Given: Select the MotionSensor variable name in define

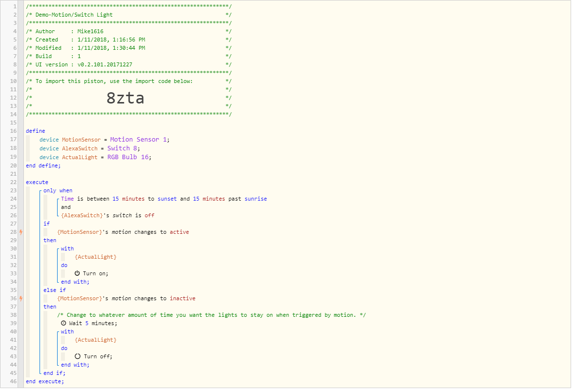Looking at the screenshot, I should (x=81, y=140).
